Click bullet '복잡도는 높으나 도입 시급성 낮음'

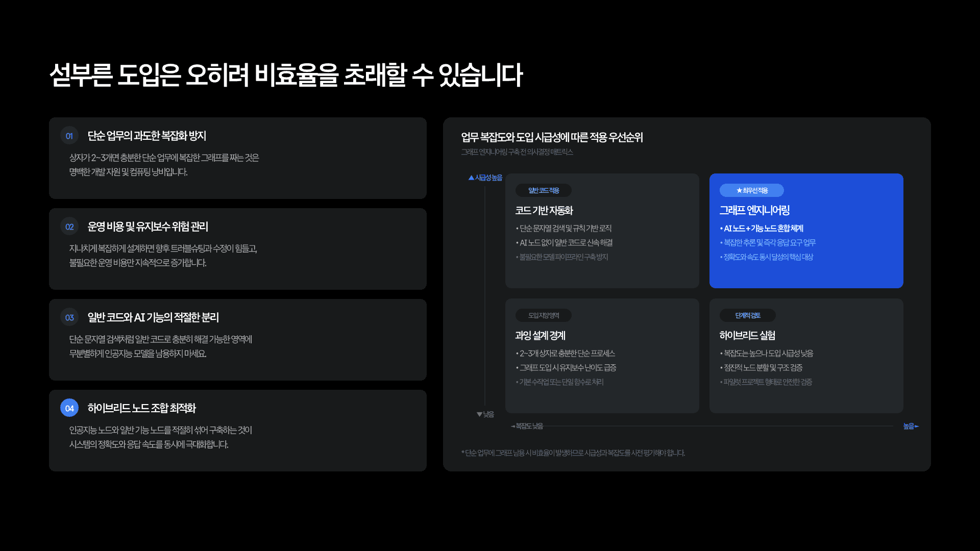pyautogui.click(x=767, y=354)
